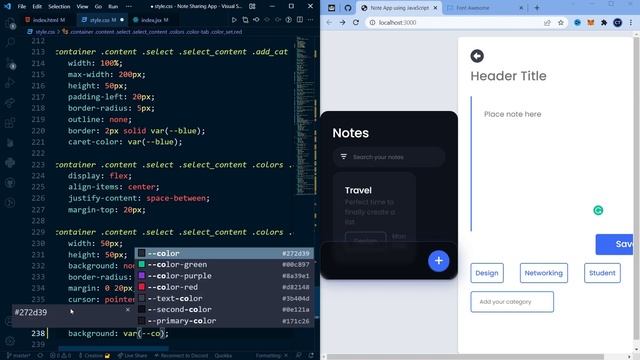
Task: Open the Go menu
Action: click(x=98, y=7)
